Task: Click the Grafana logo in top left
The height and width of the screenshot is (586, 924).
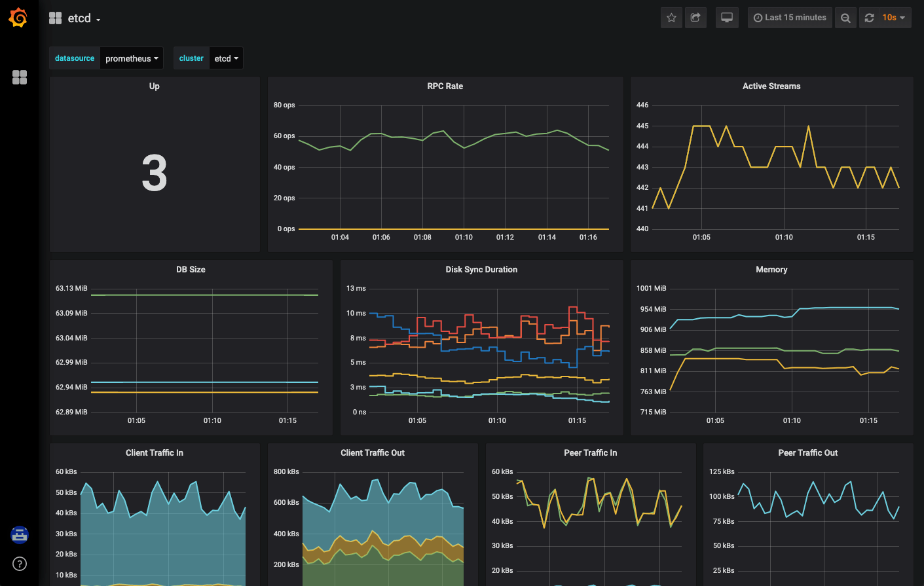Action: [18, 18]
